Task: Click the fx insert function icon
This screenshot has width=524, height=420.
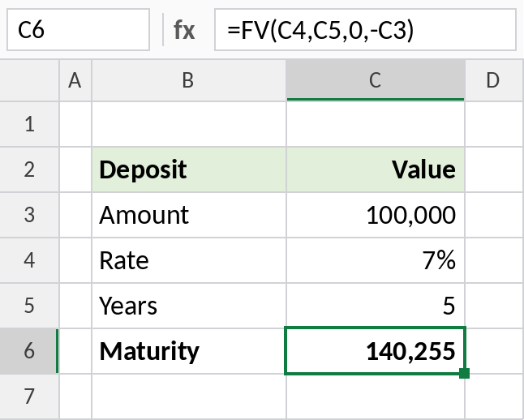Action: pyautogui.click(x=184, y=30)
